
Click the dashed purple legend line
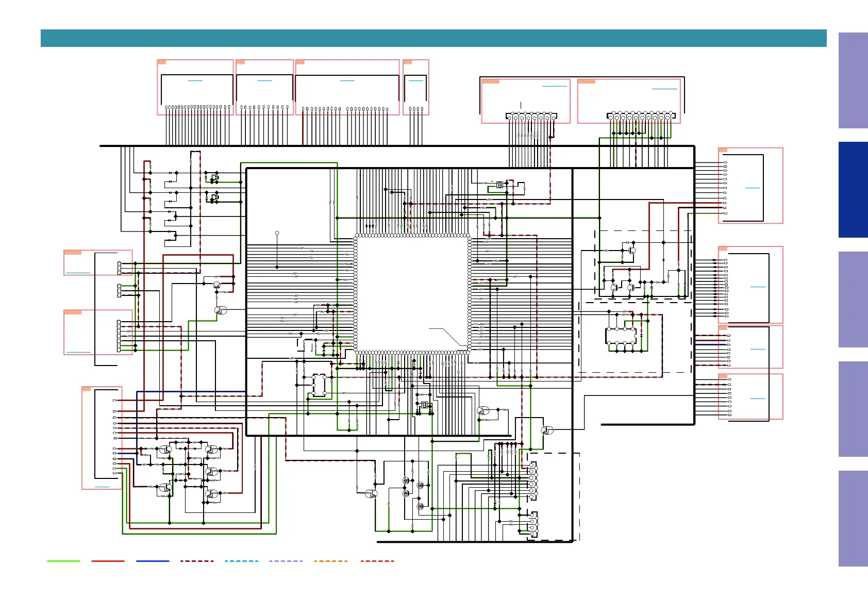(x=286, y=561)
